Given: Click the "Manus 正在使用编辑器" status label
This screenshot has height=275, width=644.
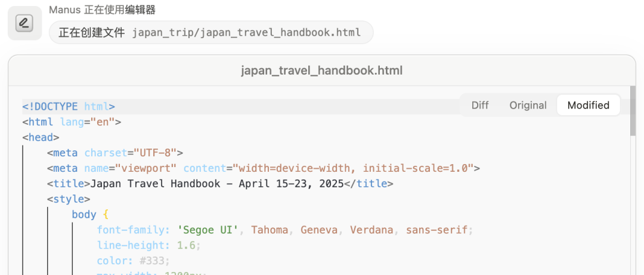Looking at the screenshot, I should (x=103, y=10).
